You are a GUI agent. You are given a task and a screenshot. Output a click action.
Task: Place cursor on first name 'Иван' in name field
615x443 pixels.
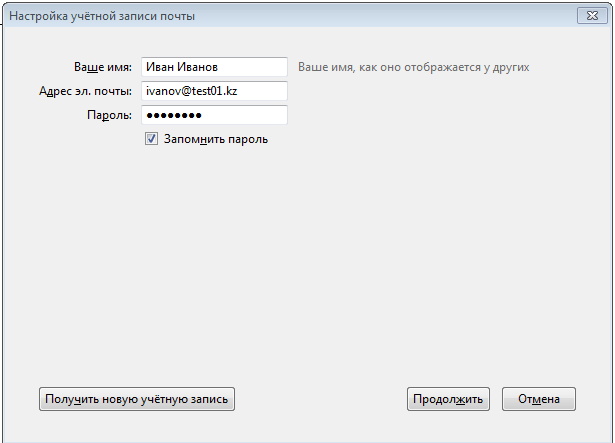(160, 67)
